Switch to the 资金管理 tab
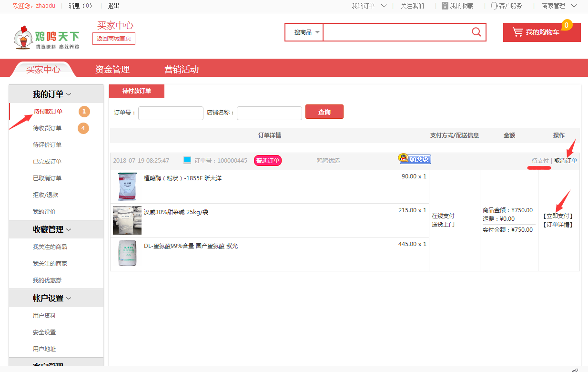Image resolution: width=588 pixels, height=372 pixels. coord(112,69)
